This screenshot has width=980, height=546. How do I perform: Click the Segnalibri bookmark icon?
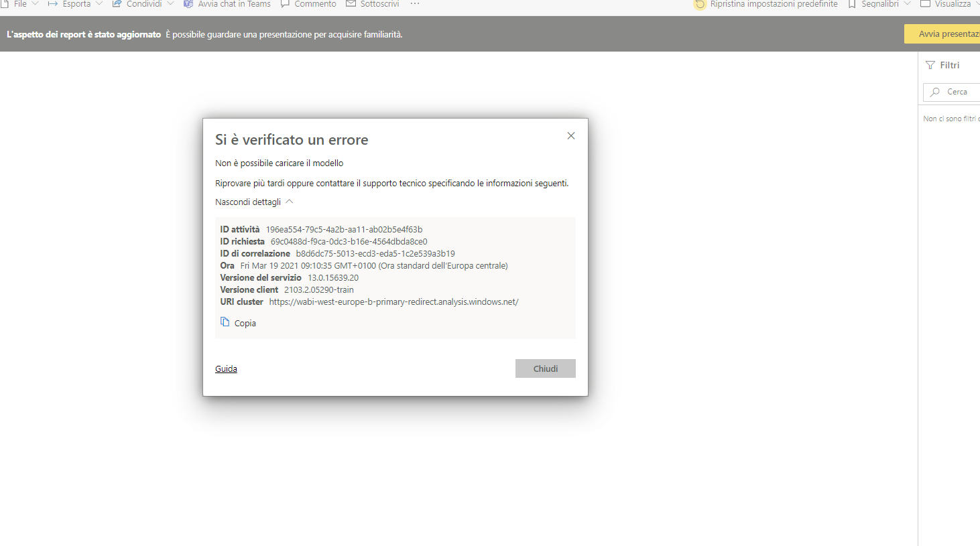[852, 4]
